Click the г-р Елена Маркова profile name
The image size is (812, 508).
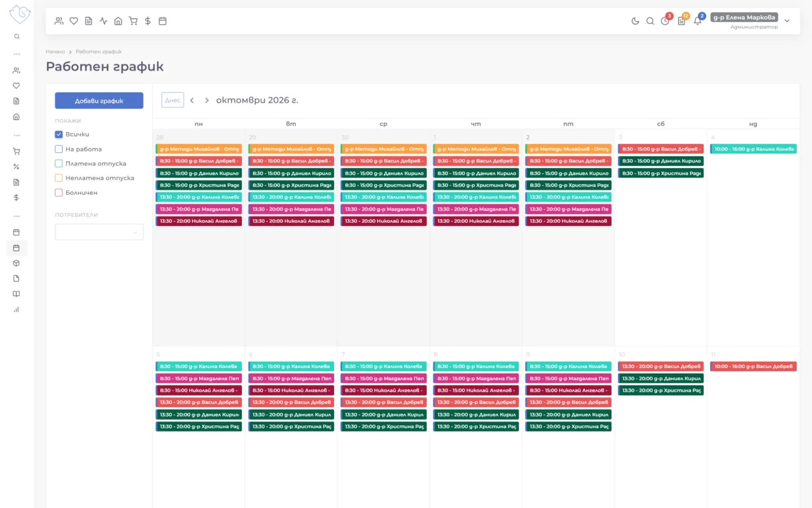(x=744, y=17)
